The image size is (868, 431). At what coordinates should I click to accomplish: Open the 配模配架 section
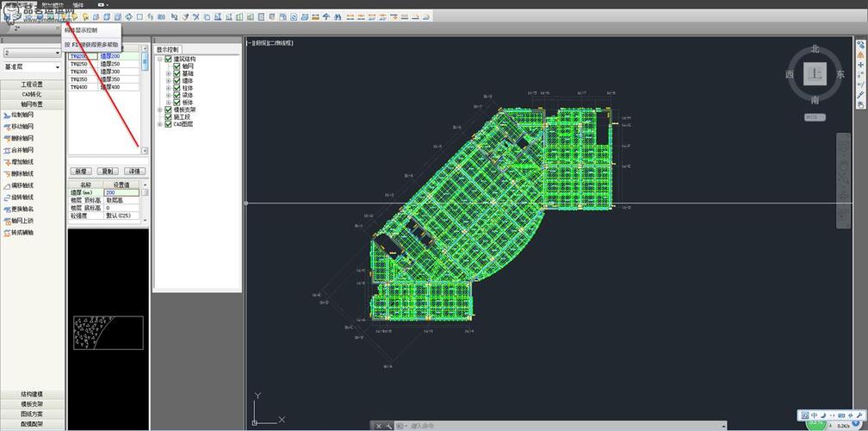32,424
